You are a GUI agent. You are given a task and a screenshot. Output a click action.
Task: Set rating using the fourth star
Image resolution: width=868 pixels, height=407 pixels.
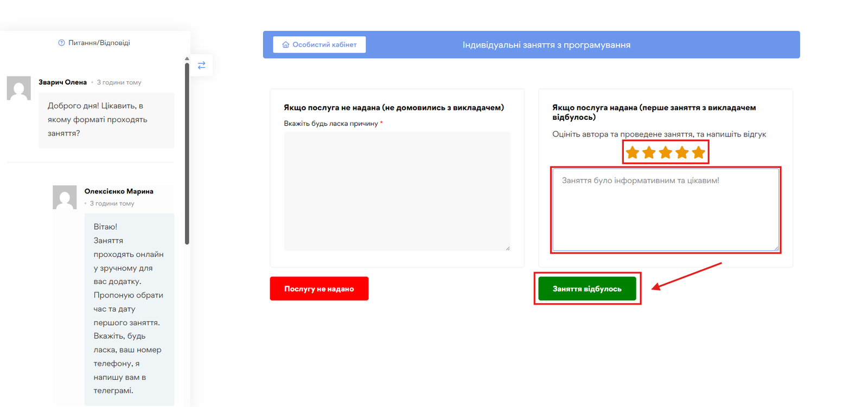click(x=682, y=153)
